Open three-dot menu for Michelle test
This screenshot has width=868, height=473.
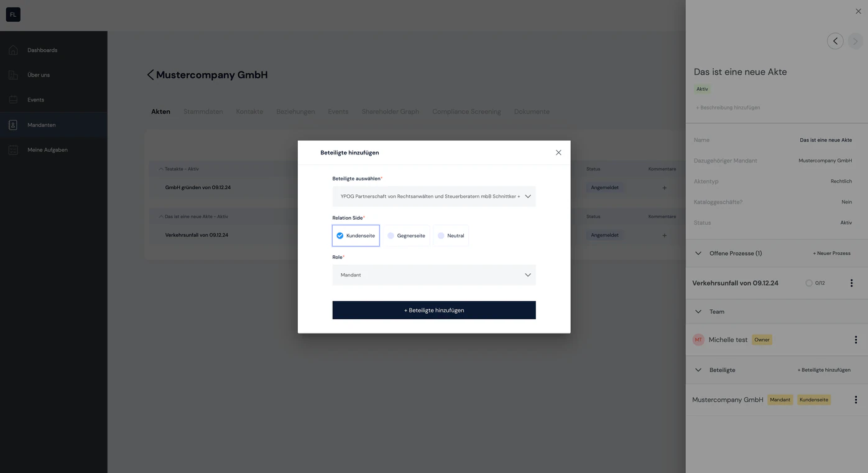click(856, 340)
